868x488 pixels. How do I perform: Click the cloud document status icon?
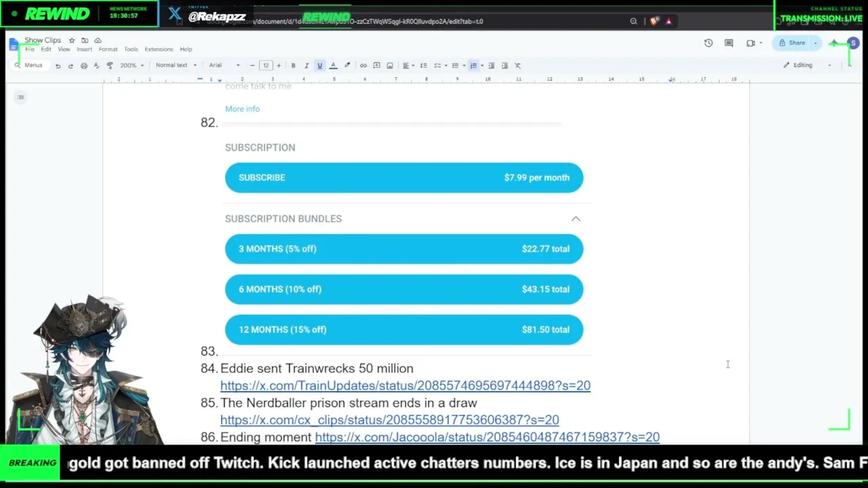[98, 41]
